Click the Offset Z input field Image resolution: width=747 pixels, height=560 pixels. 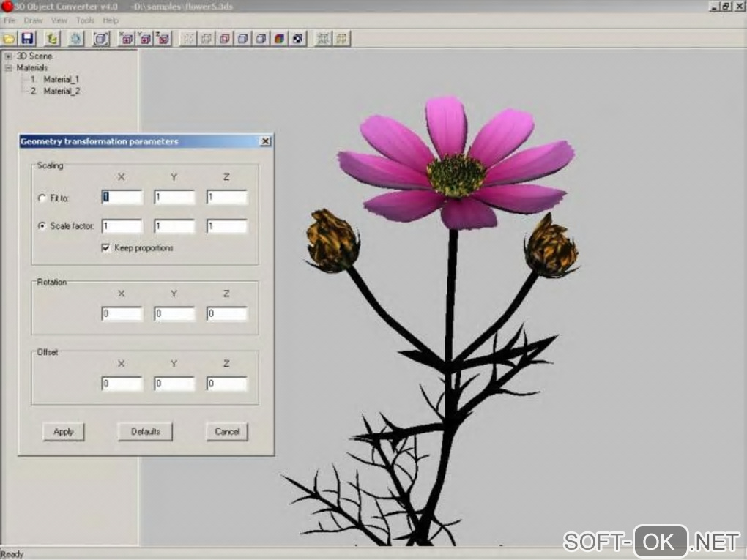click(227, 384)
